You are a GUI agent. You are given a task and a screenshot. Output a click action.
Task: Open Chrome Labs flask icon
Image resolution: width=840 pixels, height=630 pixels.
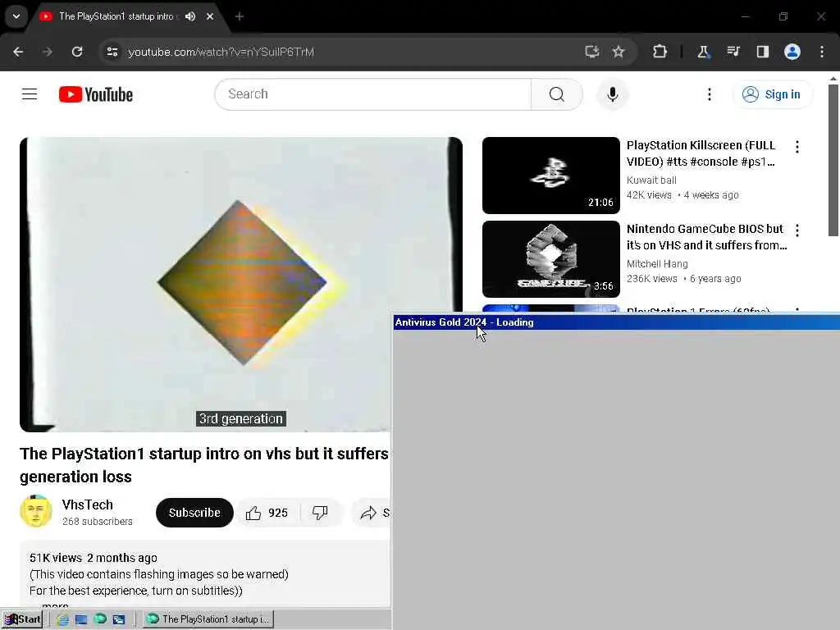[x=703, y=52]
